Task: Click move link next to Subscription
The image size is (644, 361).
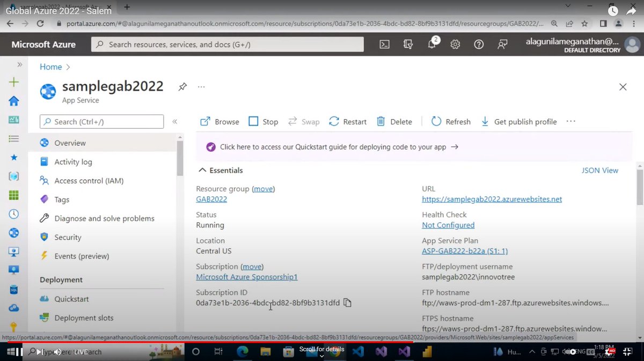Action: tap(252, 267)
